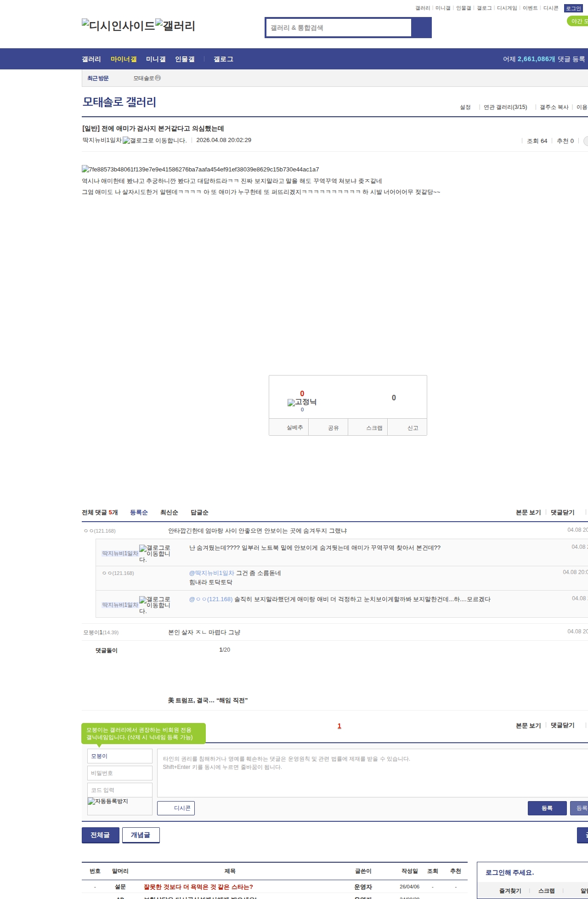Screen dimensions: 588x899
Task: Sort comments by 답글순
Action: point(199,512)
